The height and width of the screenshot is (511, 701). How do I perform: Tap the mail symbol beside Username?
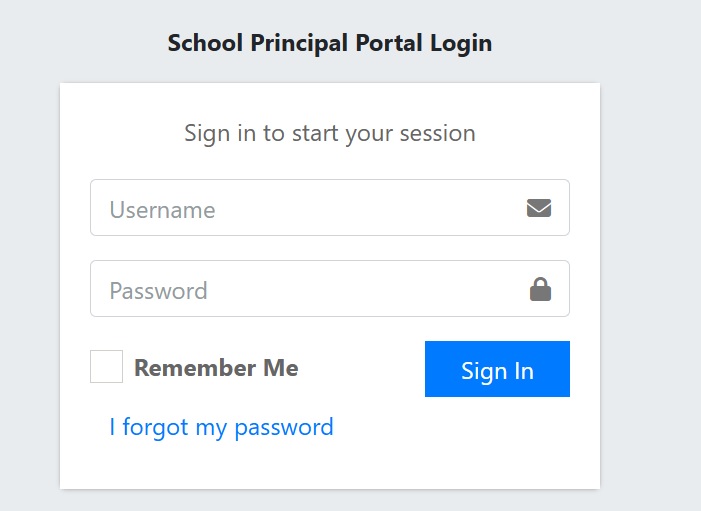[539, 208]
